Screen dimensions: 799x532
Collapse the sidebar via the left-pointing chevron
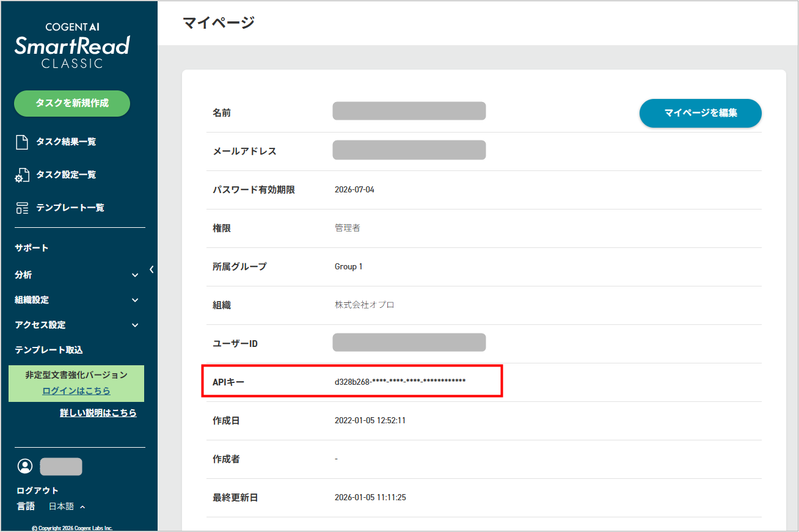151,269
